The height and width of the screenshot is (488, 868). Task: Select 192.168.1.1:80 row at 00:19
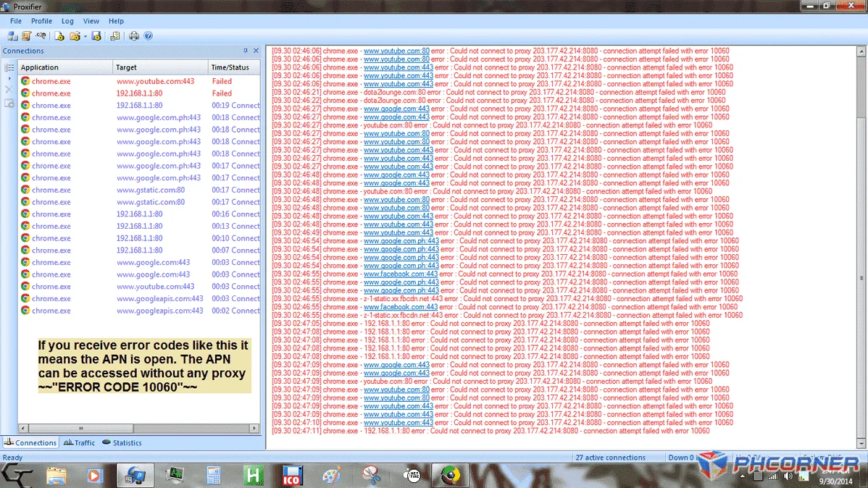click(x=139, y=105)
